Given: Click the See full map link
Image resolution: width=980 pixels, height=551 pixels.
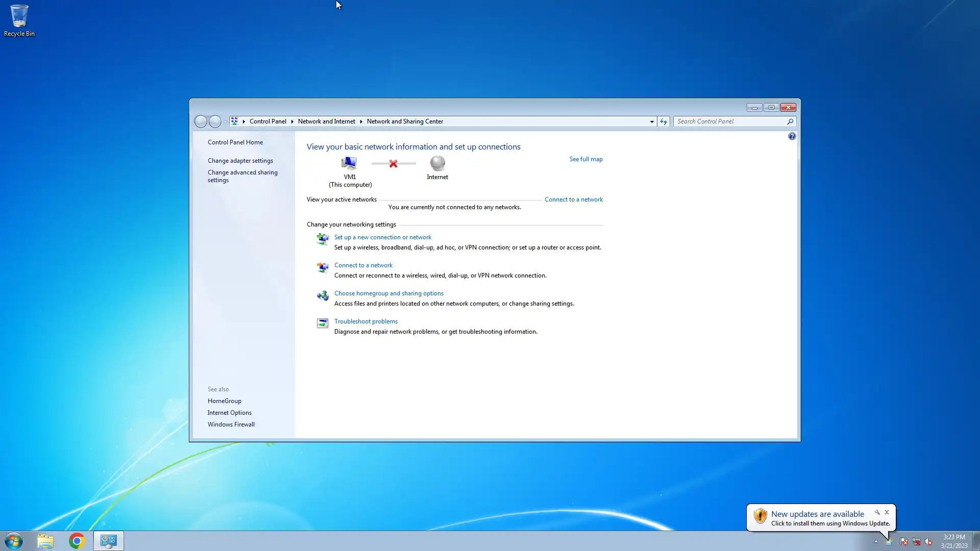Looking at the screenshot, I should click(x=585, y=159).
